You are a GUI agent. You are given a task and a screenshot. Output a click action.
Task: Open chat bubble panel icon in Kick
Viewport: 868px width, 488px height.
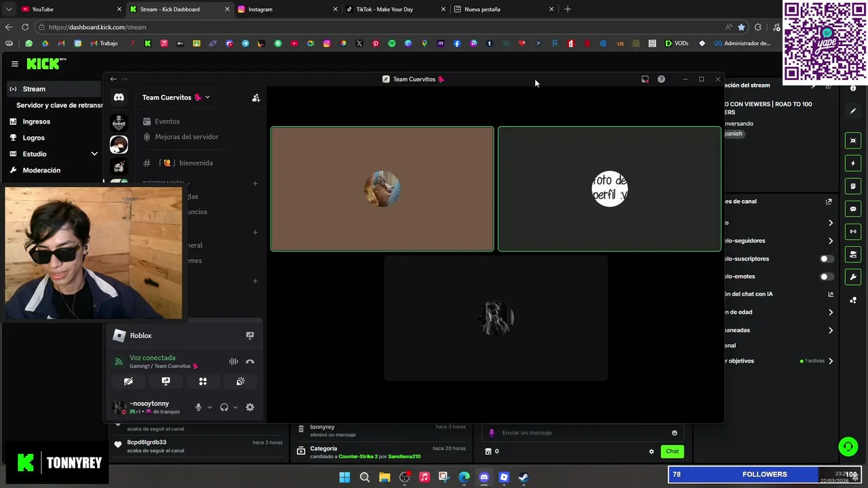pyautogui.click(x=853, y=209)
